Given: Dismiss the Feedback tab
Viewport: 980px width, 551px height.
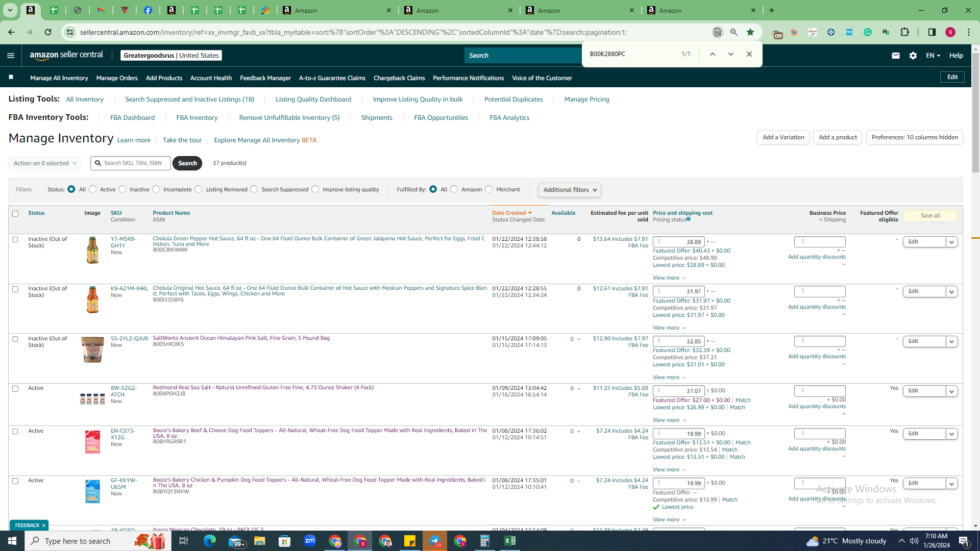Looking at the screenshot, I should 44,525.
